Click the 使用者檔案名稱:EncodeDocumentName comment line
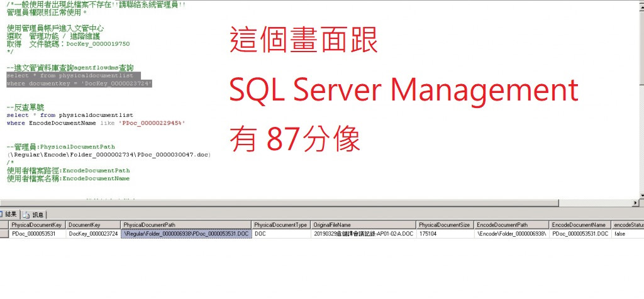 [x=68, y=178]
